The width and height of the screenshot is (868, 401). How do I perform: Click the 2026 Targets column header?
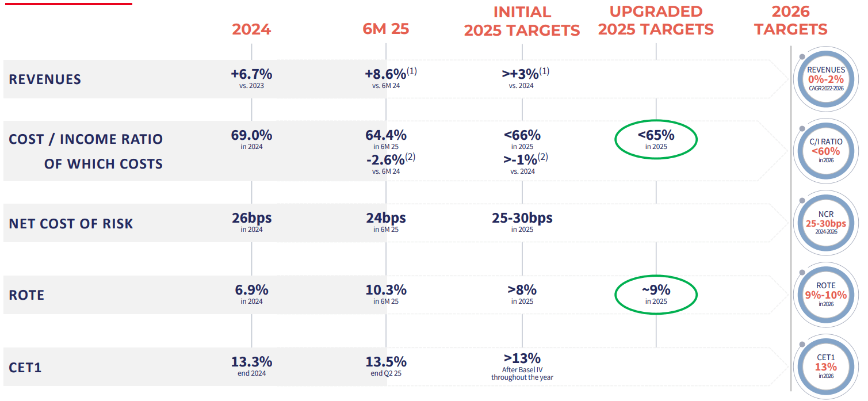pyautogui.click(x=791, y=21)
